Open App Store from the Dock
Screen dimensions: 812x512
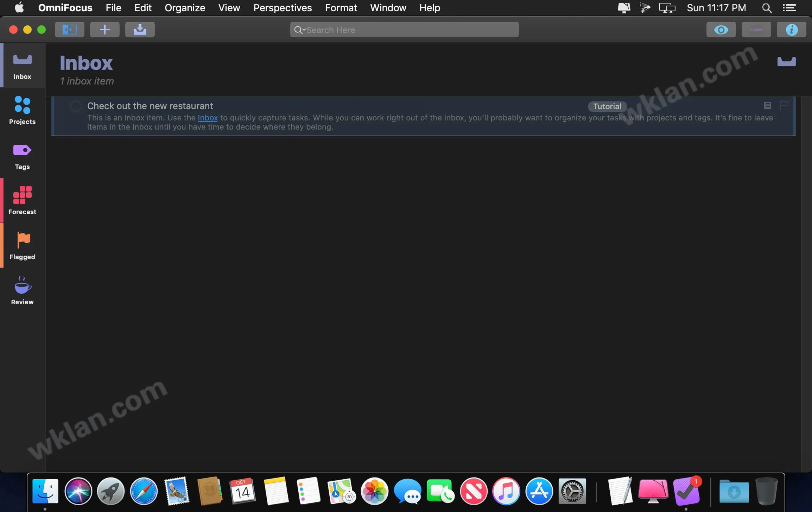point(539,491)
